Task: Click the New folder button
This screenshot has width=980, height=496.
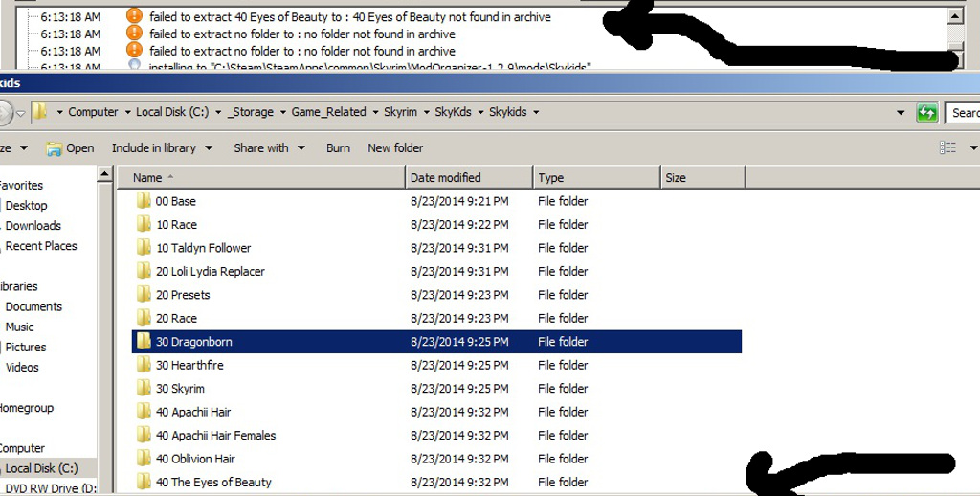Action: pos(395,148)
